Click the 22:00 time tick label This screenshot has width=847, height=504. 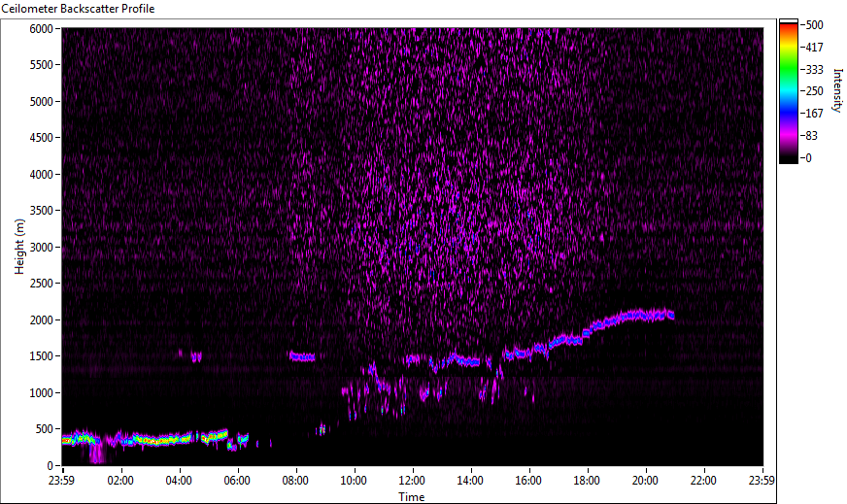coord(704,481)
